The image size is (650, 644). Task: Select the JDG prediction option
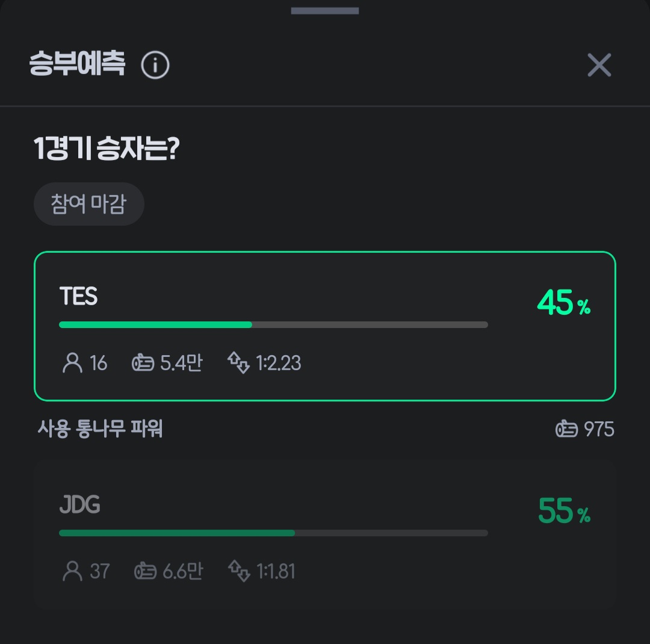tap(325, 536)
